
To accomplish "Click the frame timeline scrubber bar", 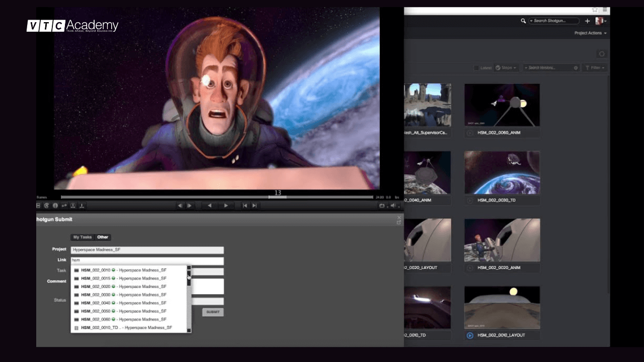I will (216, 197).
